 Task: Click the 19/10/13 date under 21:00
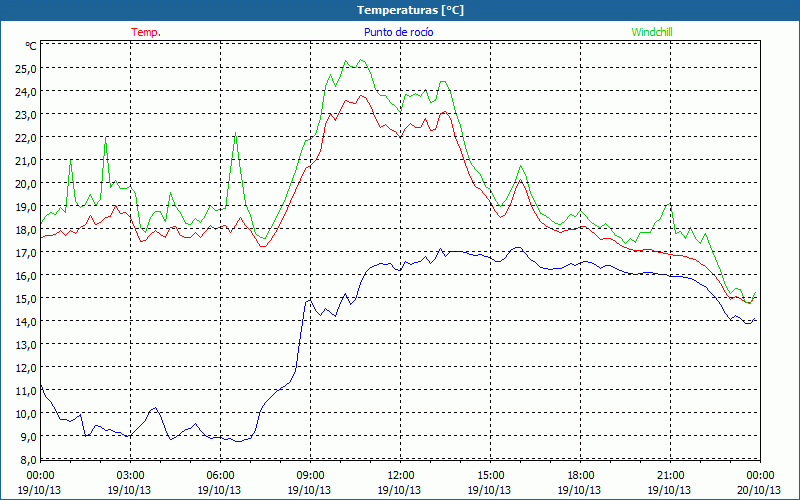click(669, 490)
